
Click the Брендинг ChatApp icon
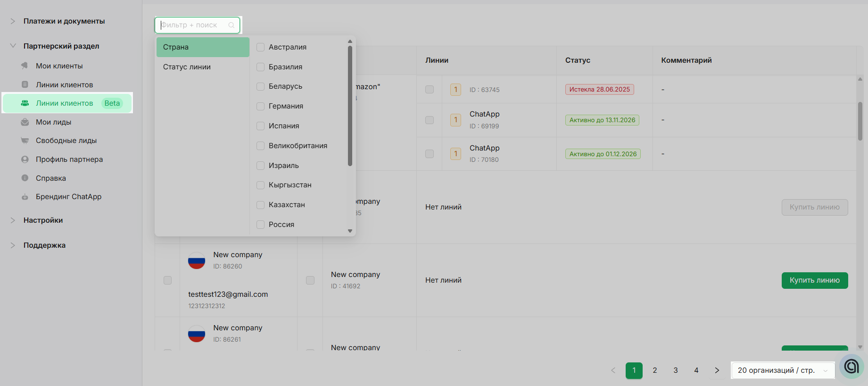[x=25, y=197]
